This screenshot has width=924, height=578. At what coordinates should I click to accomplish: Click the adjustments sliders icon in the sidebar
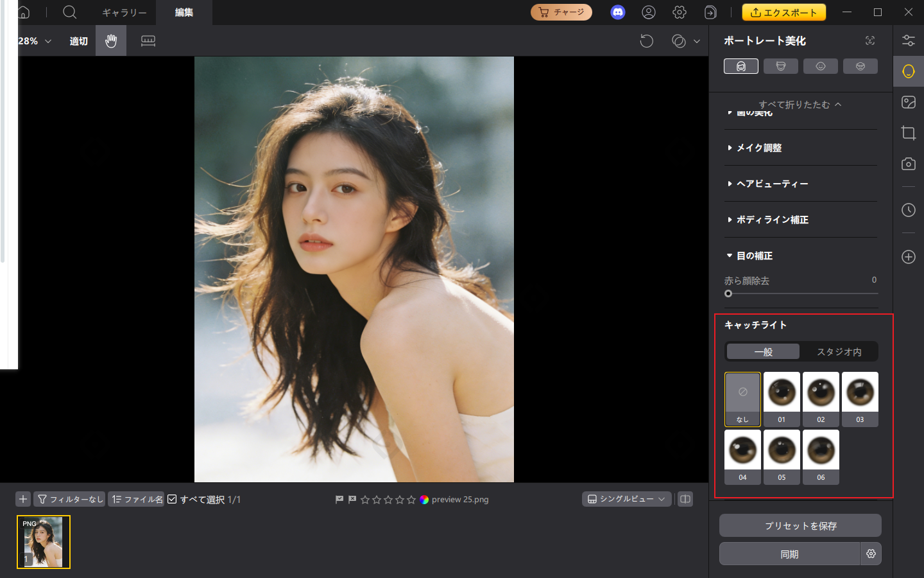[x=908, y=40]
